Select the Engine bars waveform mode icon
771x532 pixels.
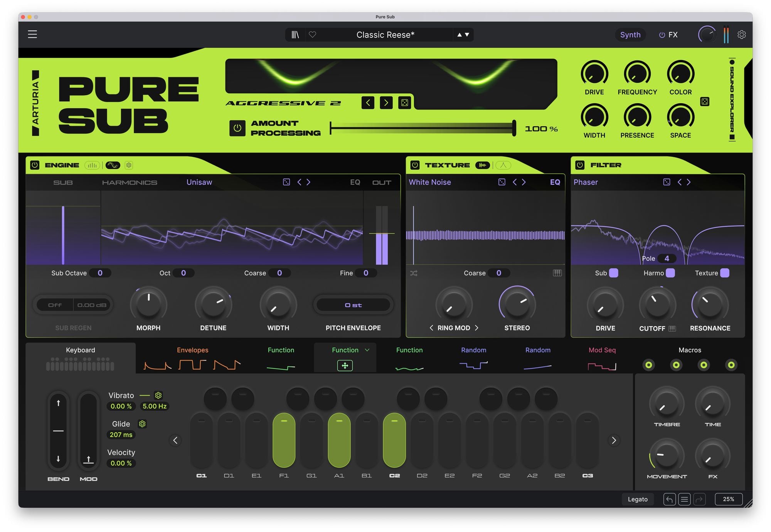pyautogui.click(x=92, y=165)
